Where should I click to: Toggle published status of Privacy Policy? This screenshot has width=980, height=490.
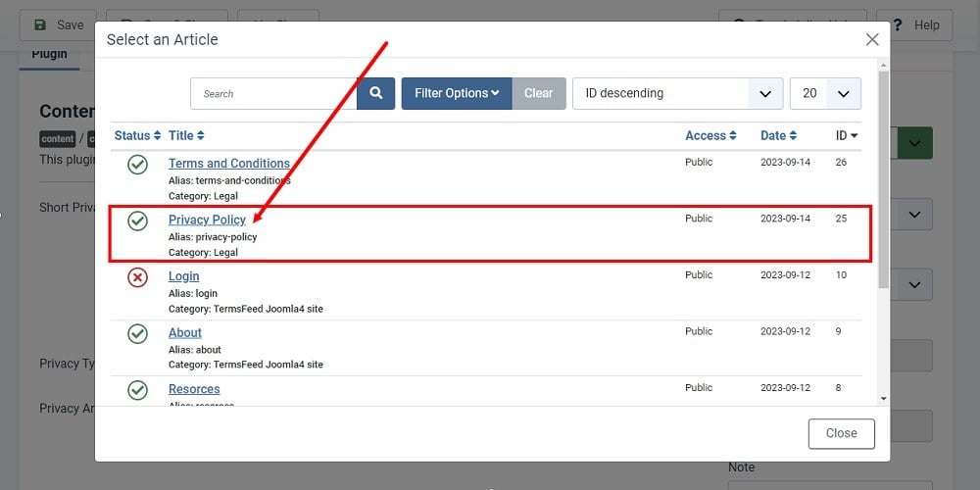137,220
